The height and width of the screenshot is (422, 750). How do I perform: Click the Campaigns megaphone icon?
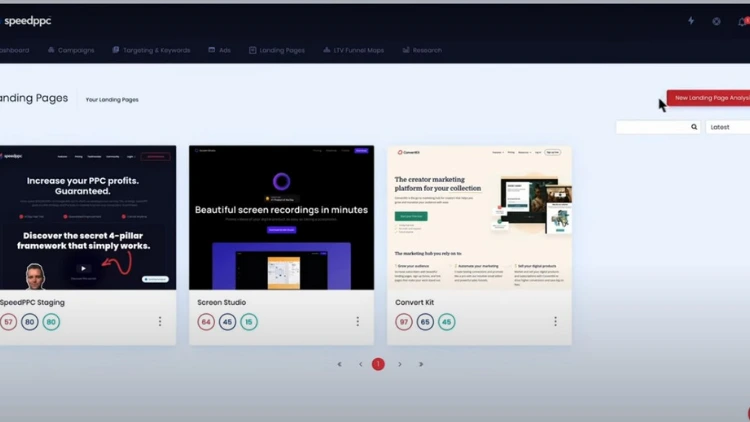coord(51,50)
